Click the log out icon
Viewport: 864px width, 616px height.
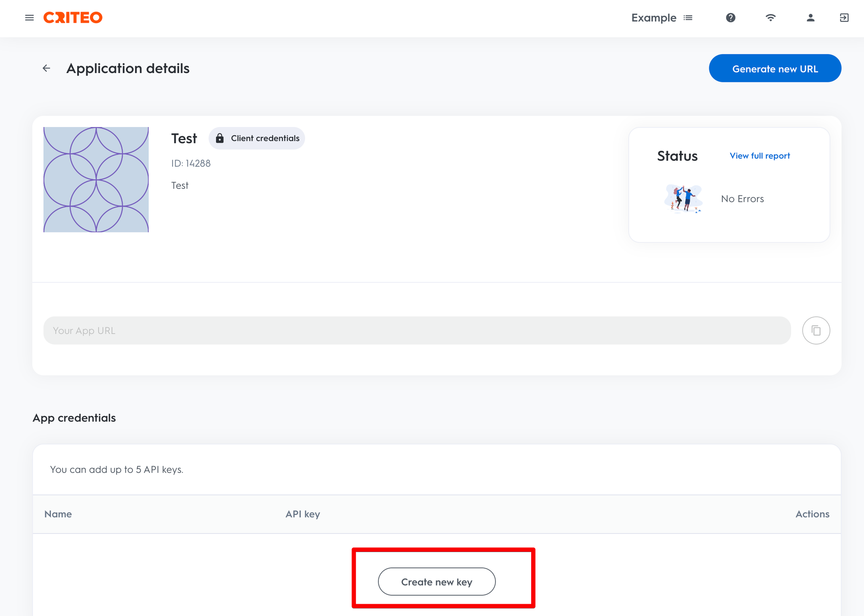pyautogui.click(x=844, y=18)
